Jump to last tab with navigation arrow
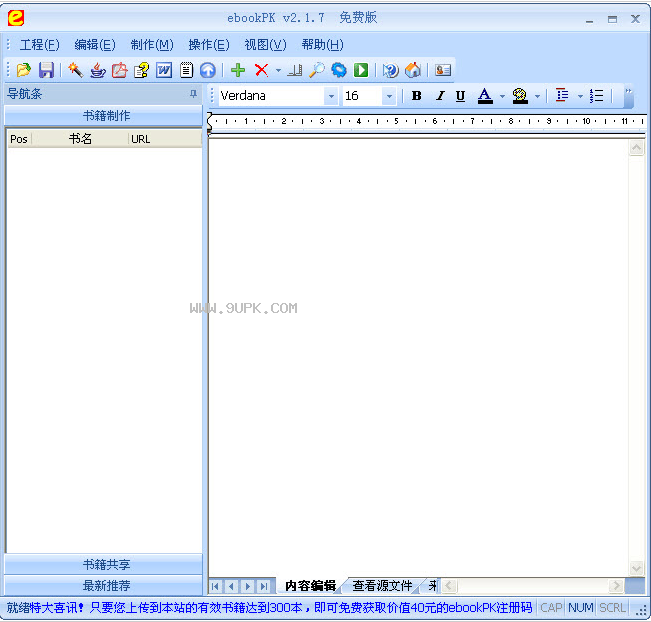Screen dimensions: 651x622 [x=264, y=586]
